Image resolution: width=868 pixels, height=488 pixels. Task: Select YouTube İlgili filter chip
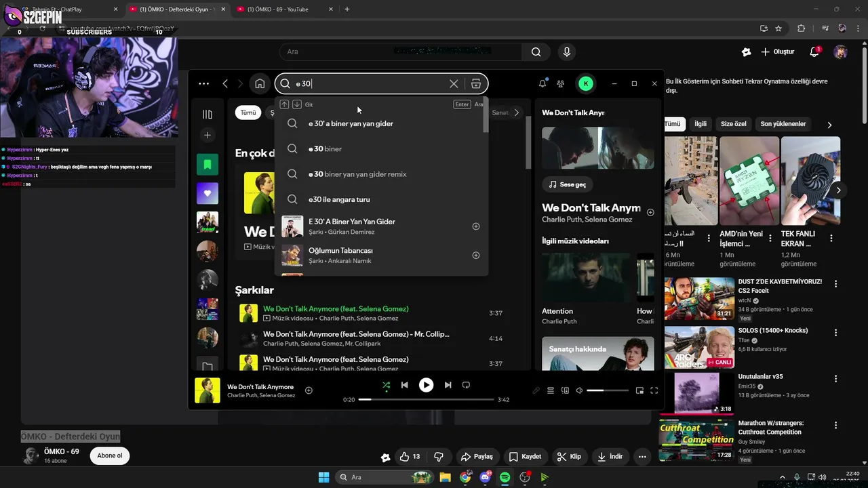coord(701,124)
